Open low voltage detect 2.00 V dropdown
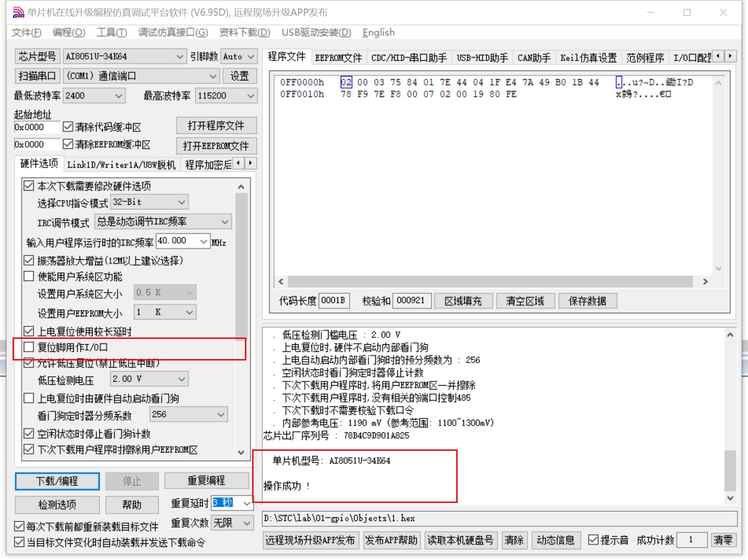The image size is (748, 560). pos(149,379)
